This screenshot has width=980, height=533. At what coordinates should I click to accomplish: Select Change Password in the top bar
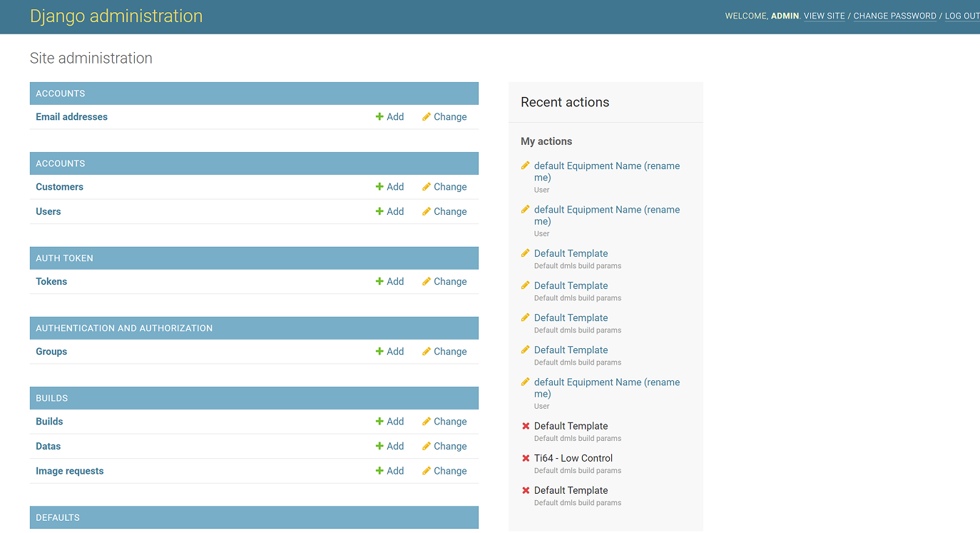pos(894,16)
